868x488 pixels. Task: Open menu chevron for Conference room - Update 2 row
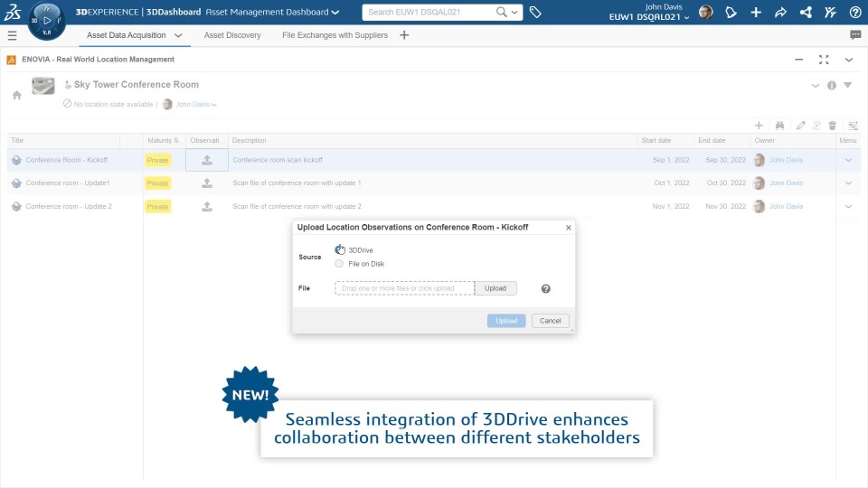(x=848, y=207)
